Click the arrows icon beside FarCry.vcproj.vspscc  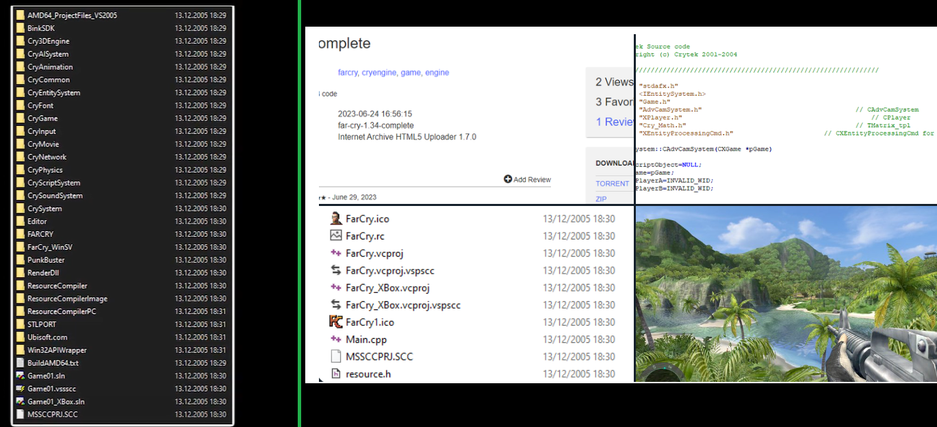[x=335, y=270]
